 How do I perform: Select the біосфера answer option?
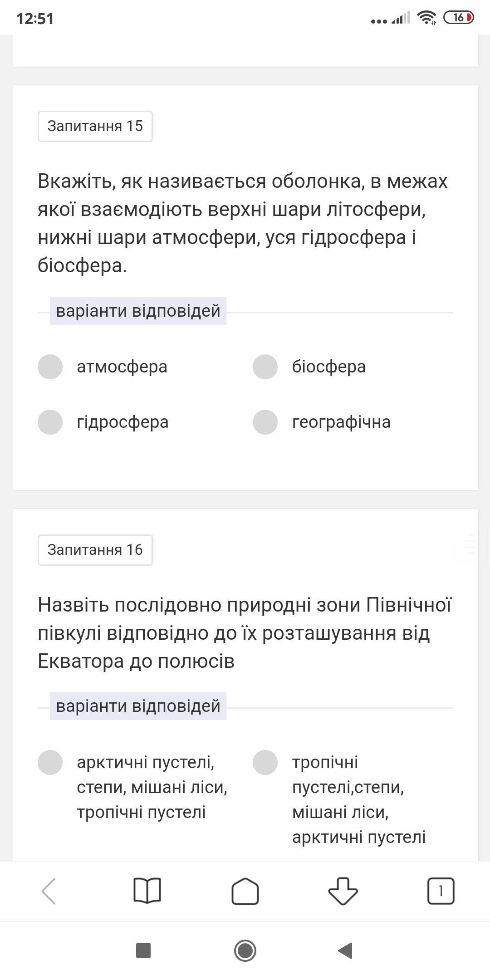(x=265, y=367)
